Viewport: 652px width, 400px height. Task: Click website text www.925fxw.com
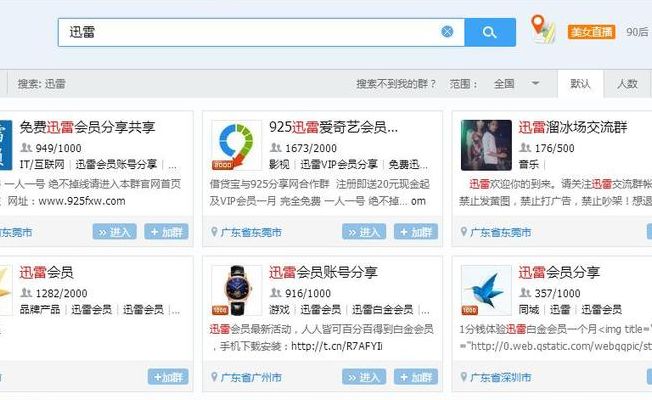tap(82, 201)
